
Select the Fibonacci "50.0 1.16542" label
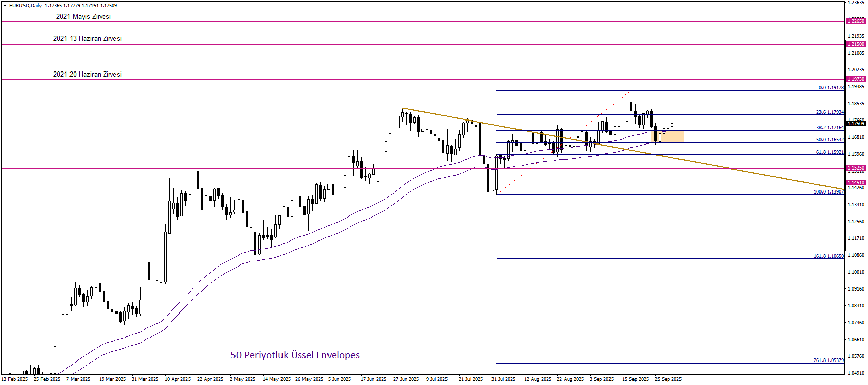pyautogui.click(x=830, y=140)
